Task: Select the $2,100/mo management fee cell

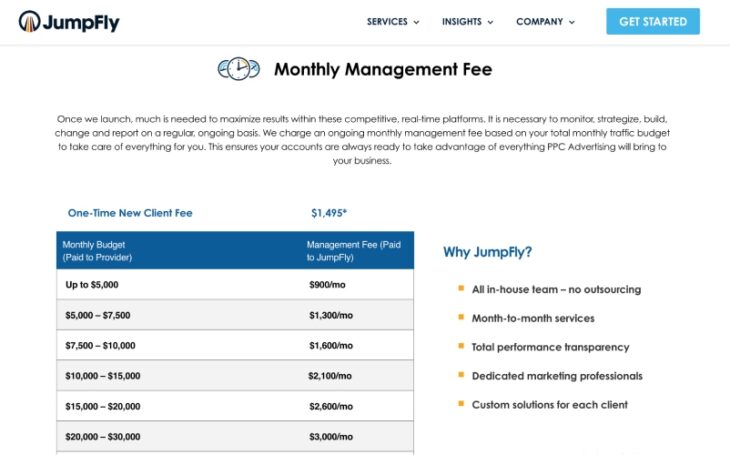Action: click(331, 376)
